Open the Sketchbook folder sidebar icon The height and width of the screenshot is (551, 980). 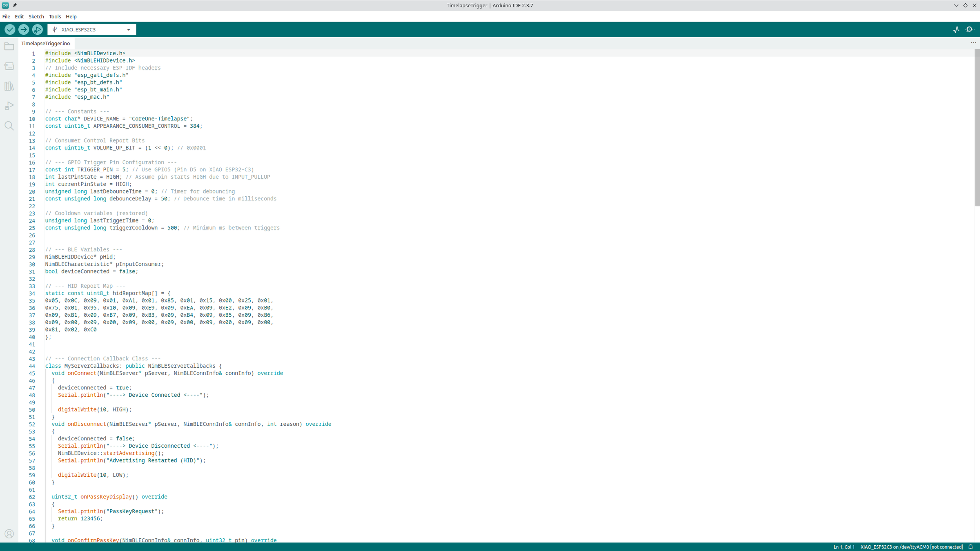point(9,47)
